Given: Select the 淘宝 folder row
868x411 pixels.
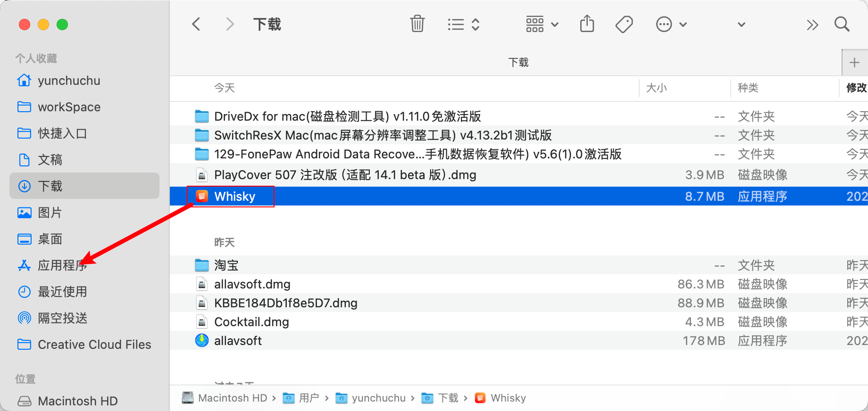Looking at the screenshot, I should [519, 265].
